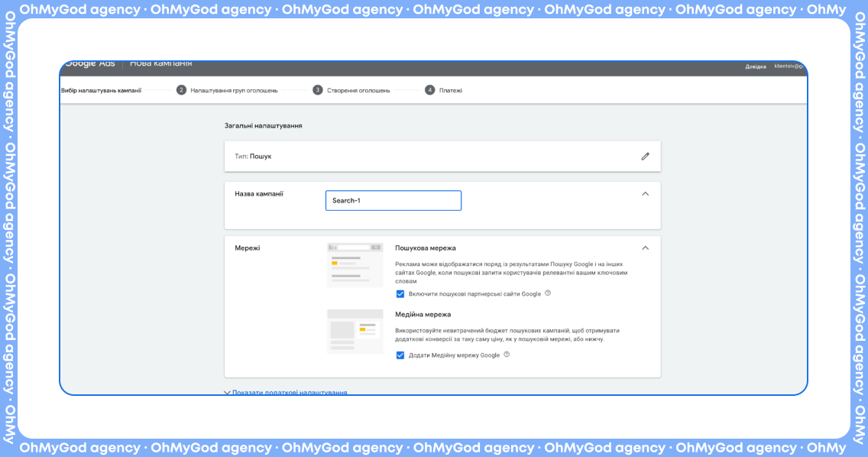The height and width of the screenshot is (457, 868).
Task: Click the account email in the header
Action: [789, 66]
